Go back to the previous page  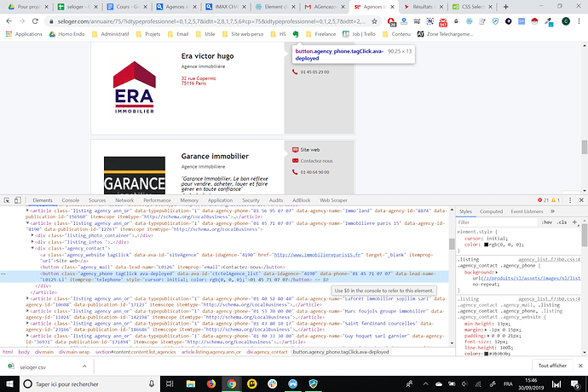(x=9, y=21)
